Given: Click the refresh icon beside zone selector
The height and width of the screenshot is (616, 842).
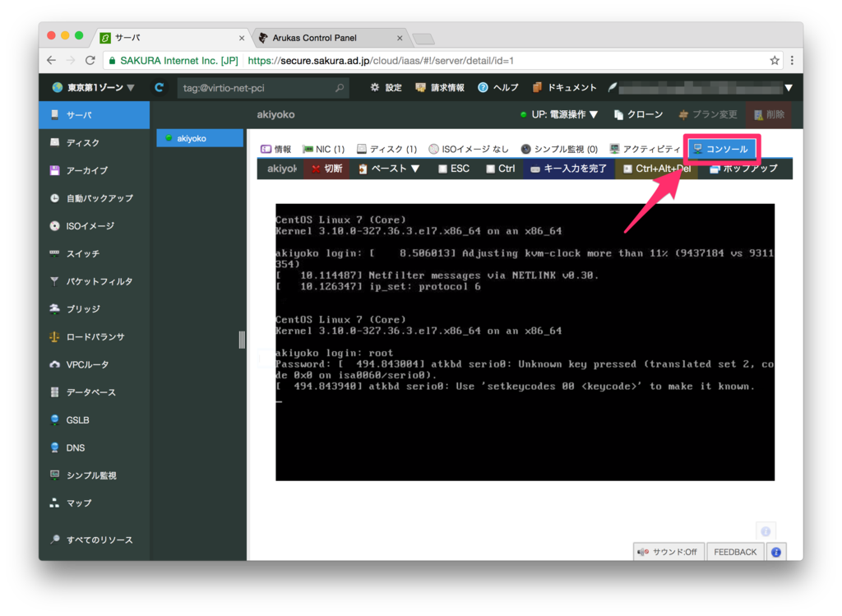Looking at the screenshot, I should click(x=159, y=87).
